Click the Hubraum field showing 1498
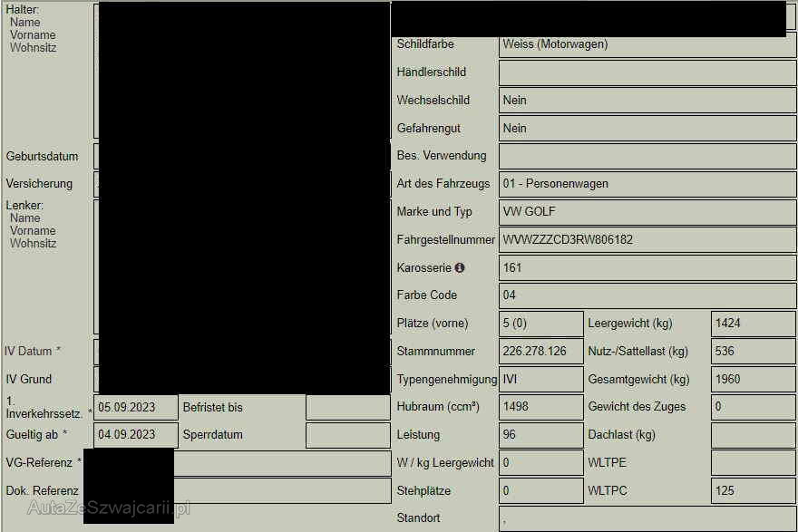The height and width of the screenshot is (532, 798). 540,407
